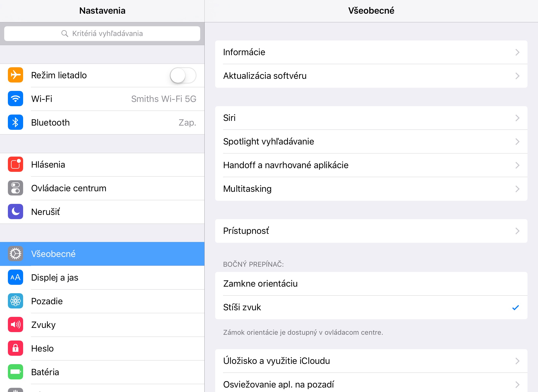Open the Zvuky sidebar item

(x=102, y=325)
